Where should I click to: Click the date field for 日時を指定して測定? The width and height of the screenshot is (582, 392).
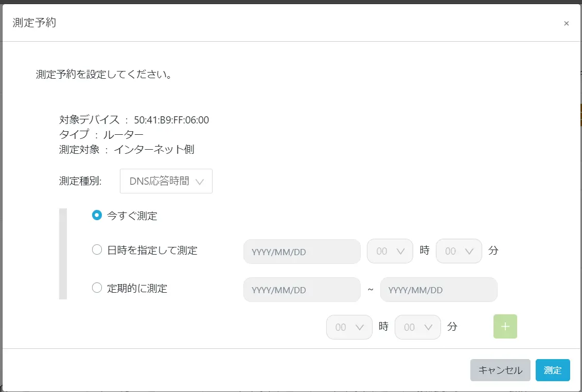(x=302, y=252)
